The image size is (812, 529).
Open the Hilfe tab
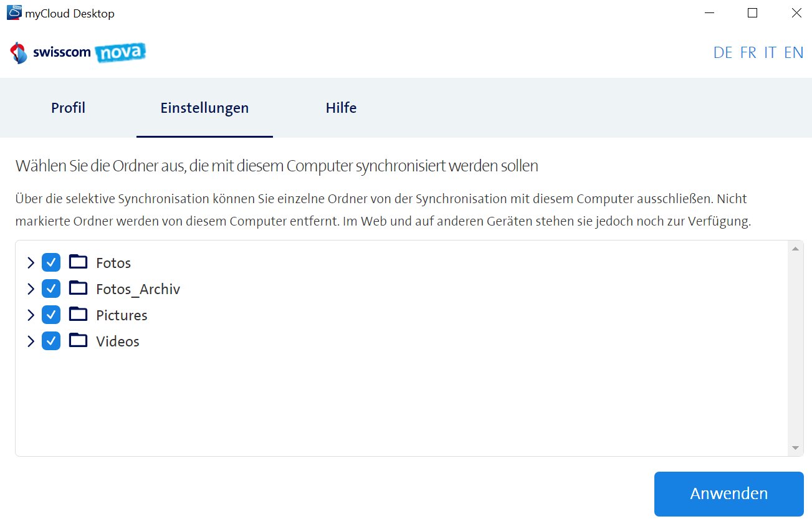pyautogui.click(x=340, y=107)
